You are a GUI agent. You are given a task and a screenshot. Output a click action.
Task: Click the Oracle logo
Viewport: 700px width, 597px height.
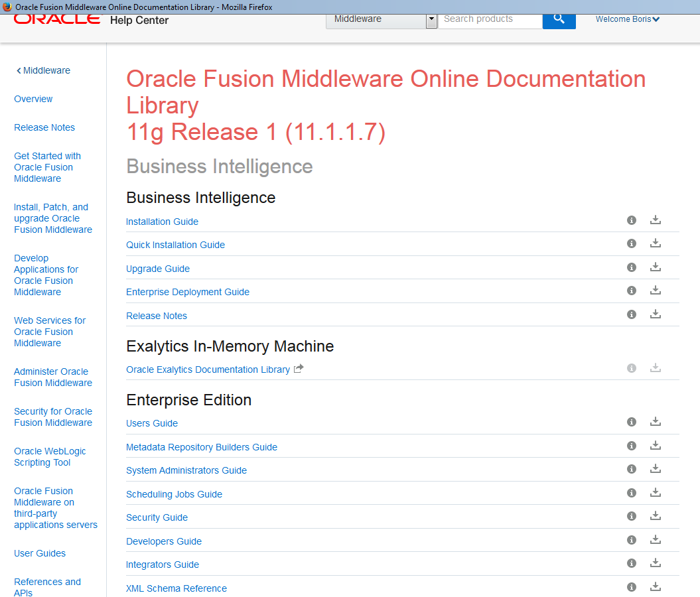coord(56,20)
